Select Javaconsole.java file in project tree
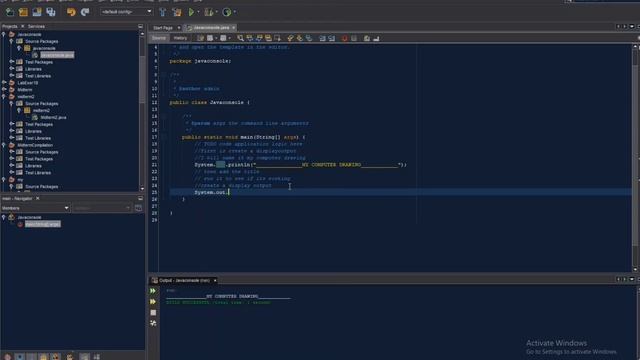The image size is (640, 360). [57, 55]
